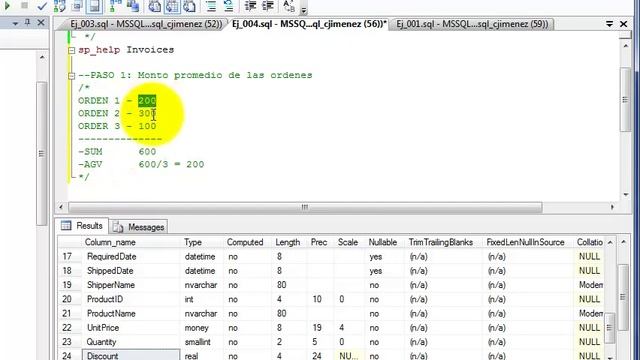This screenshot has width=640, height=360.
Task: Click the Computed column header
Action: point(248,242)
